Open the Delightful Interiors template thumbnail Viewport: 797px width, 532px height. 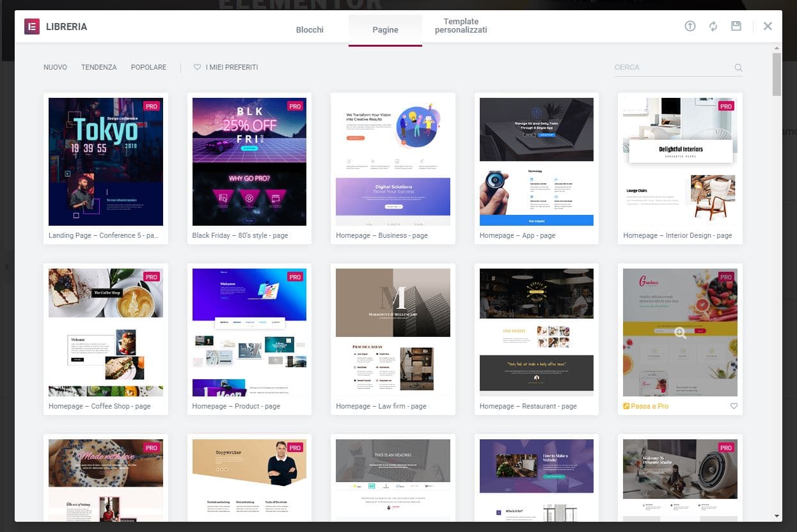pyautogui.click(x=681, y=162)
